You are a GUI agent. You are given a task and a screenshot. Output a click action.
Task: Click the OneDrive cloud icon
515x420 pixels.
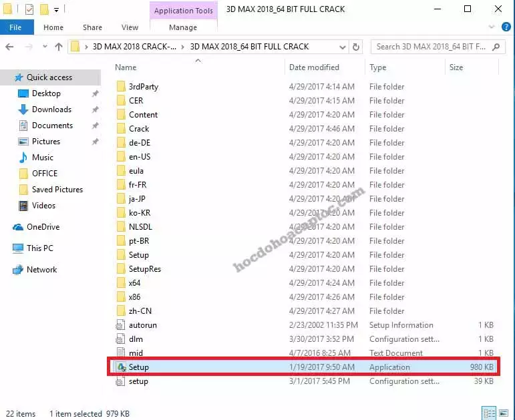[18, 227]
